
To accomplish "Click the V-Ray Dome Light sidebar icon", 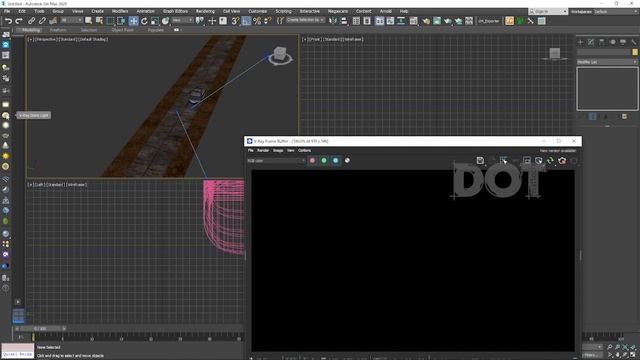I will 5,116.
